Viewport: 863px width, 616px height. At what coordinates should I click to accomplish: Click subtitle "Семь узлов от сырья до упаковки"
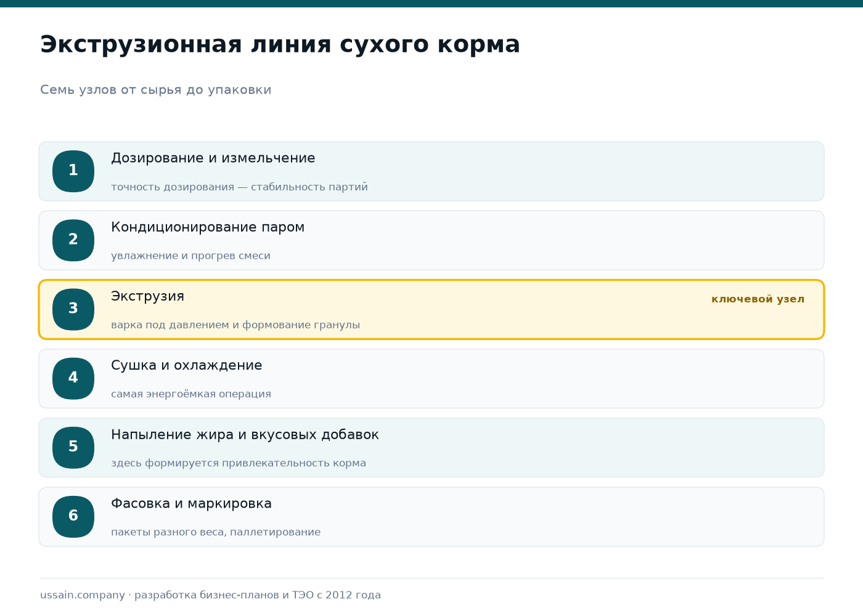tap(155, 90)
